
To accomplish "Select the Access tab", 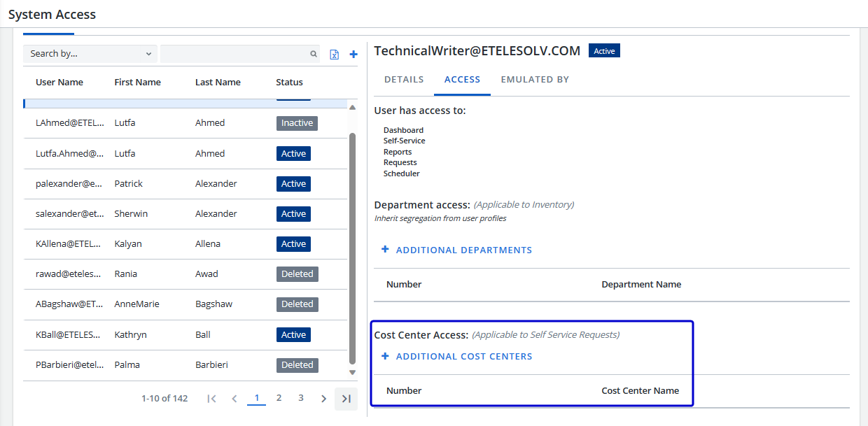I will (462, 80).
